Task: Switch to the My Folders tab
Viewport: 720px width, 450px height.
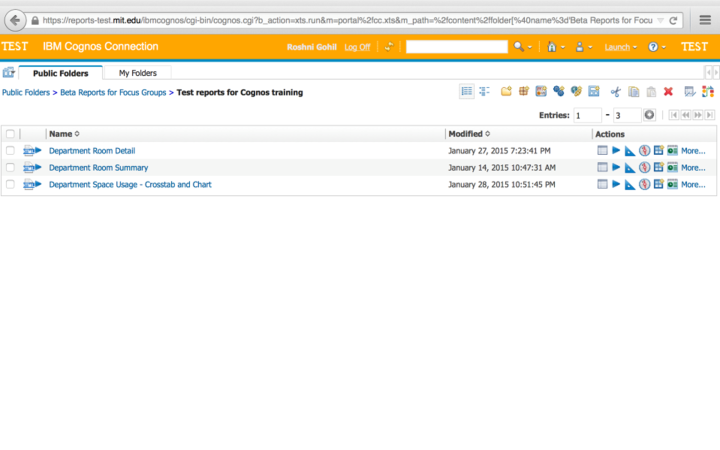Action: coord(137,73)
